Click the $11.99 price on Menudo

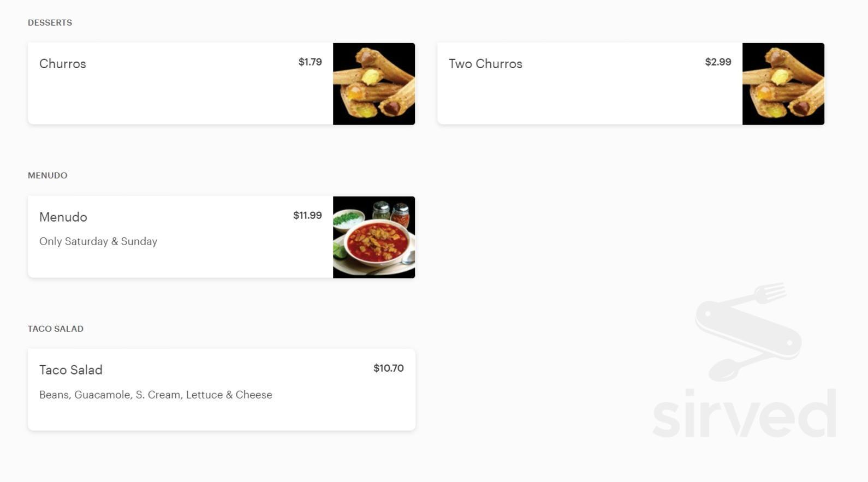click(307, 215)
